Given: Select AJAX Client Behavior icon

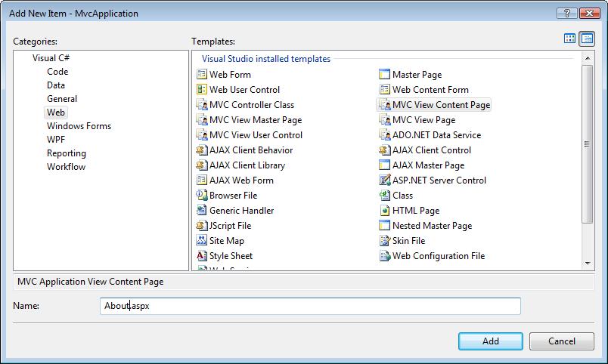Looking at the screenshot, I should click(202, 150).
